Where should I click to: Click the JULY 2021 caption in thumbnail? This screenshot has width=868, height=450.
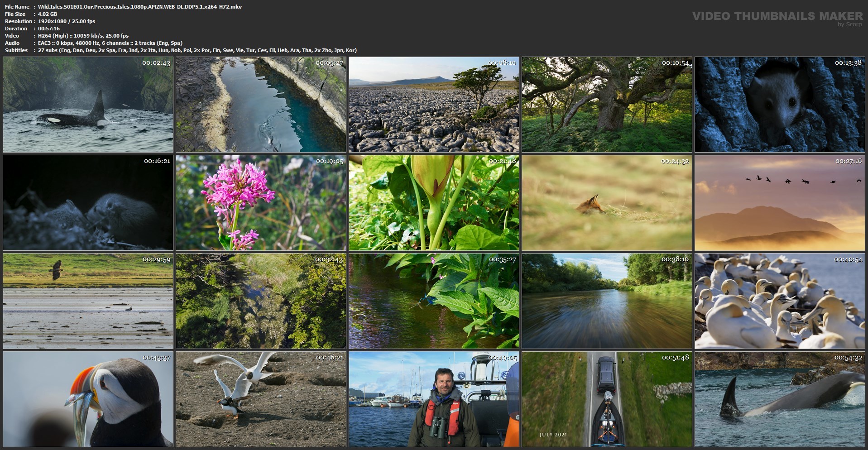pos(553,435)
